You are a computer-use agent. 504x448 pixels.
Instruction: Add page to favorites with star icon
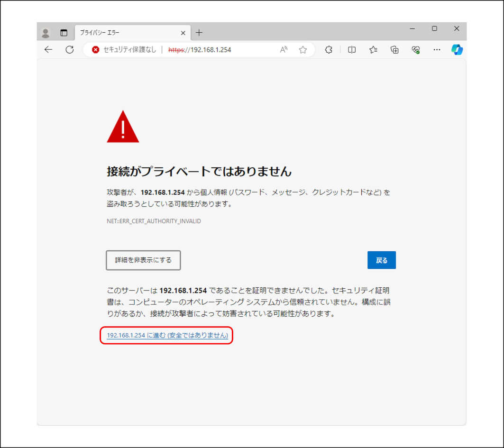(303, 49)
